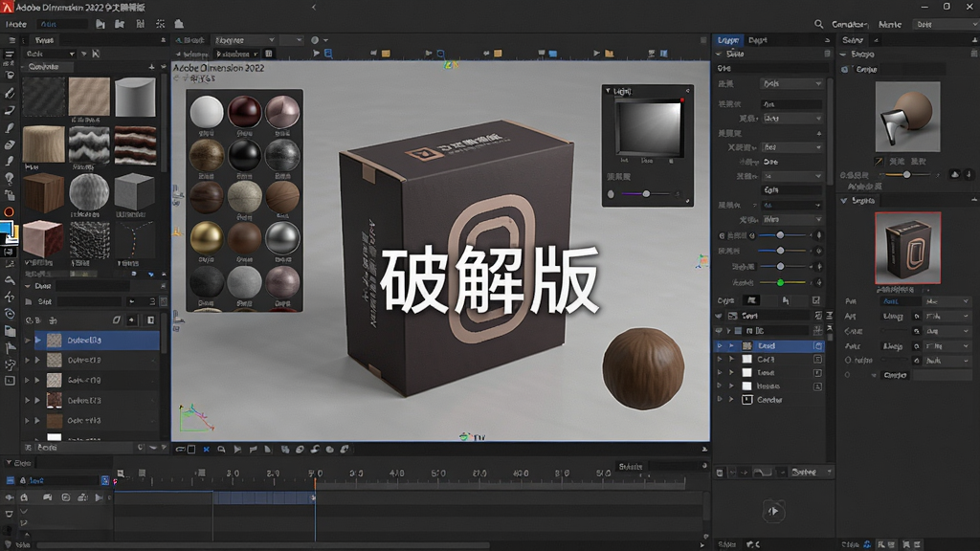Click the globe icon above the viewport
This screenshot has height=551, width=980.
click(314, 40)
